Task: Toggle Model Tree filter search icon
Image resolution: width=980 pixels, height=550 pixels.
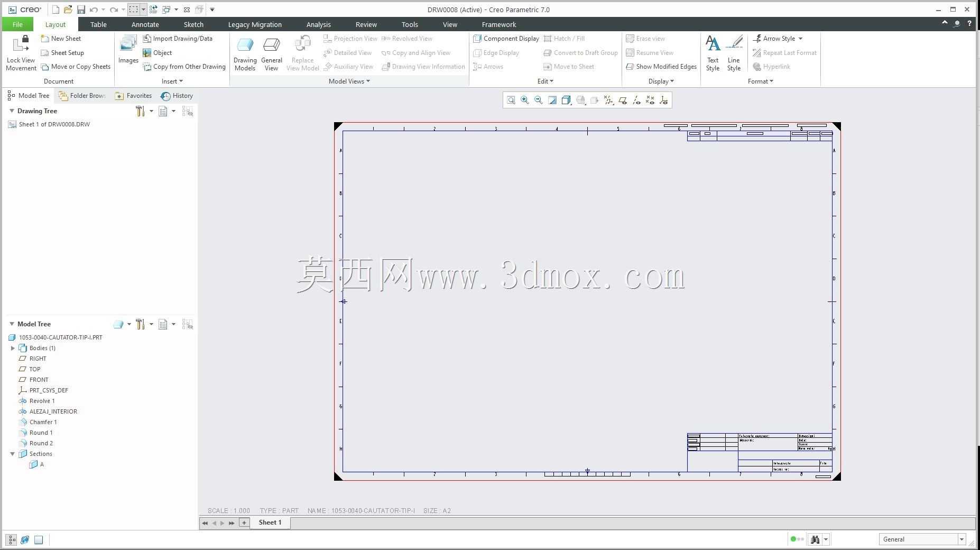Action: click(x=188, y=324)
